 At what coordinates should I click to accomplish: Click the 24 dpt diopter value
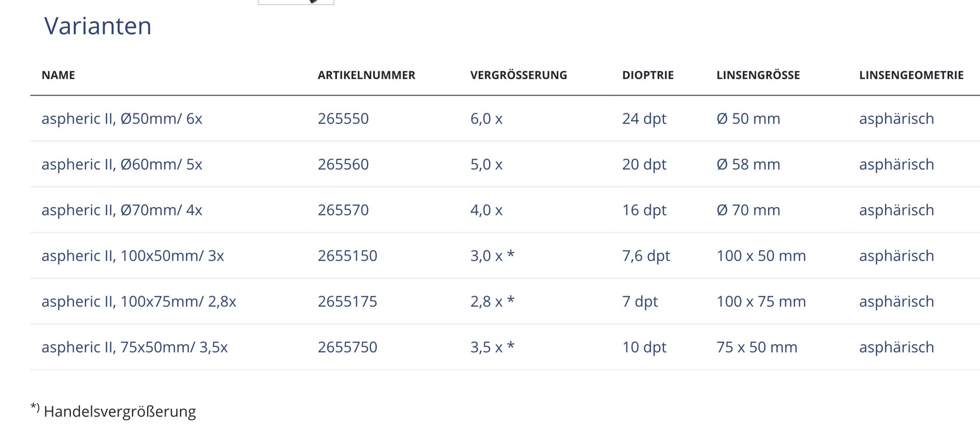click(x=644, y=118)
